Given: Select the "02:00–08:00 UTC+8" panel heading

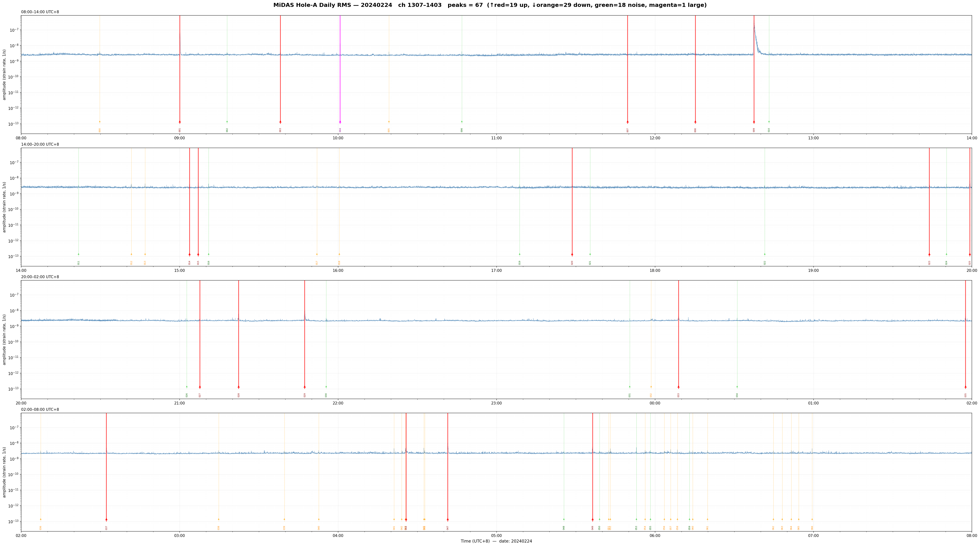Looking at the screenshot, I should tap(40, 410).
